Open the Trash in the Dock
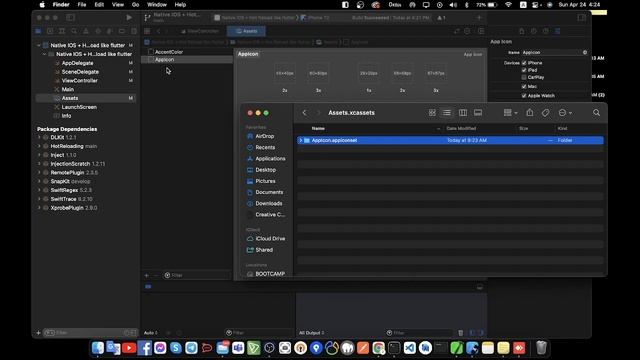Screen dimensions: 640x360 (541, 348)
